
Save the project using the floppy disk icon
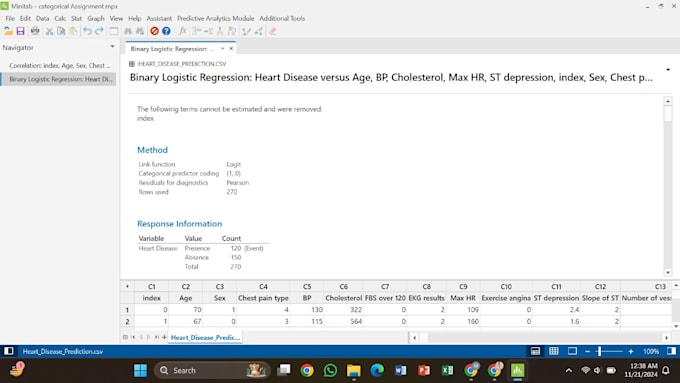[20, 31]
